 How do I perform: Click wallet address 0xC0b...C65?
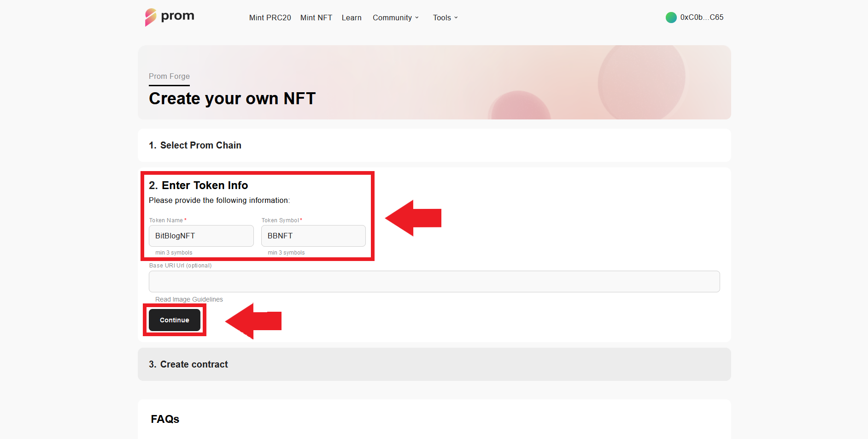coord(702,18)
